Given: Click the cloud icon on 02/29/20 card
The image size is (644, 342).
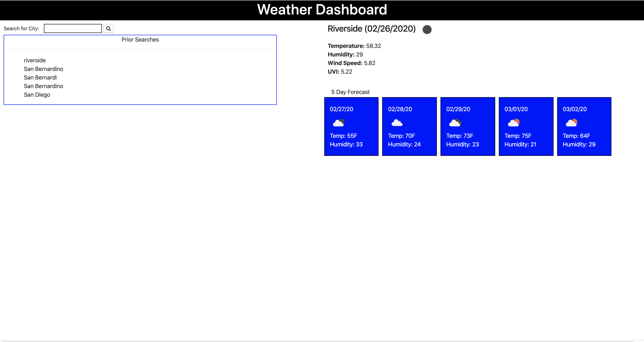Looking at the screenshot, I should [x=455, y=123].
